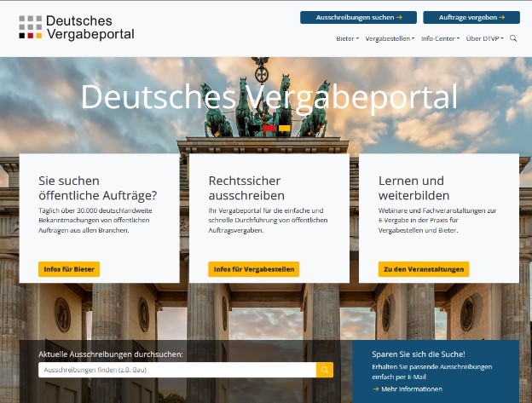Click the 'Lernen und weiterbilden' card heading
Viewport: 532px width, 403px height.
point(411,187)
